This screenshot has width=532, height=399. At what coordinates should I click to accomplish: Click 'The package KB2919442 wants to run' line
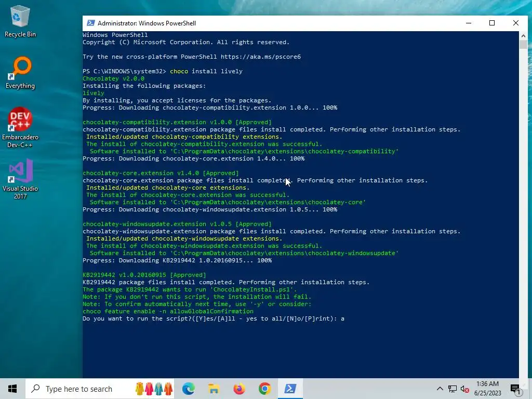pos(190,289)
